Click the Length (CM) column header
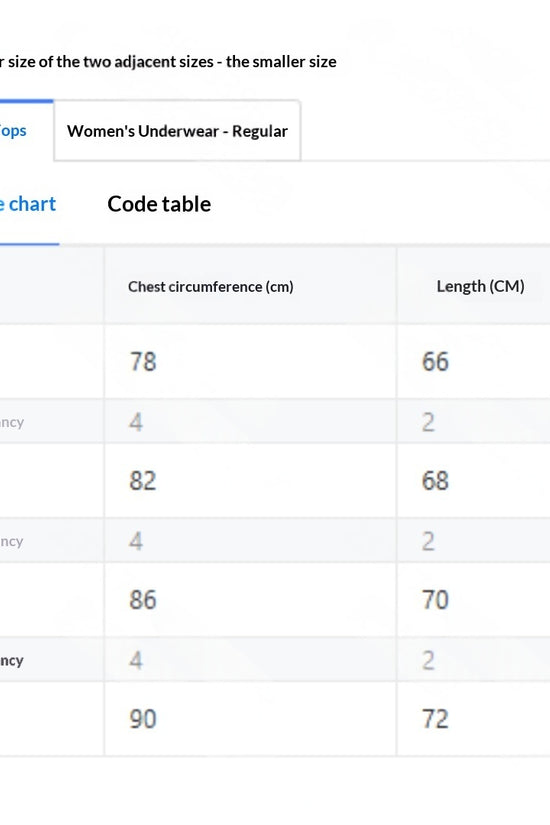Viewport: 550px width, 825px height. point(481,286)
